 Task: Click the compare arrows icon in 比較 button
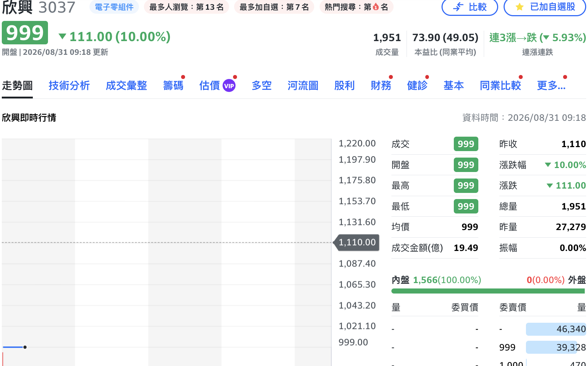458,6
